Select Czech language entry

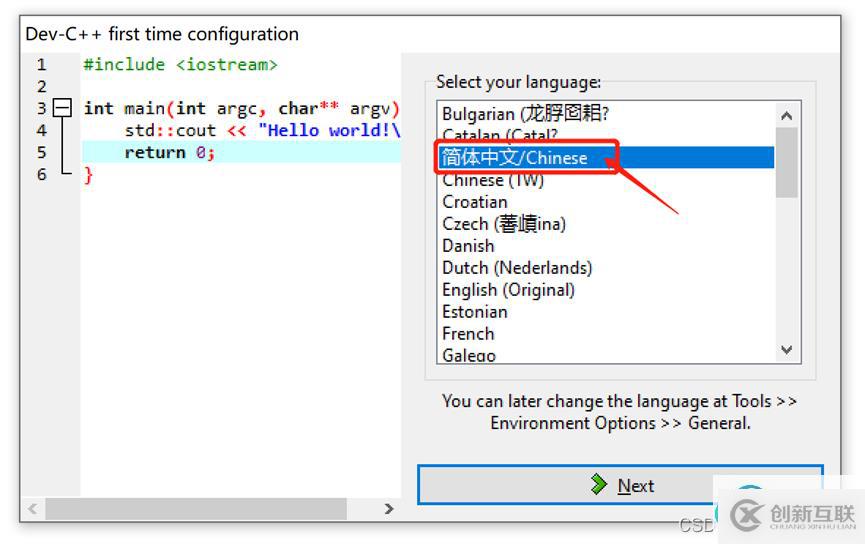coord(606,224)
